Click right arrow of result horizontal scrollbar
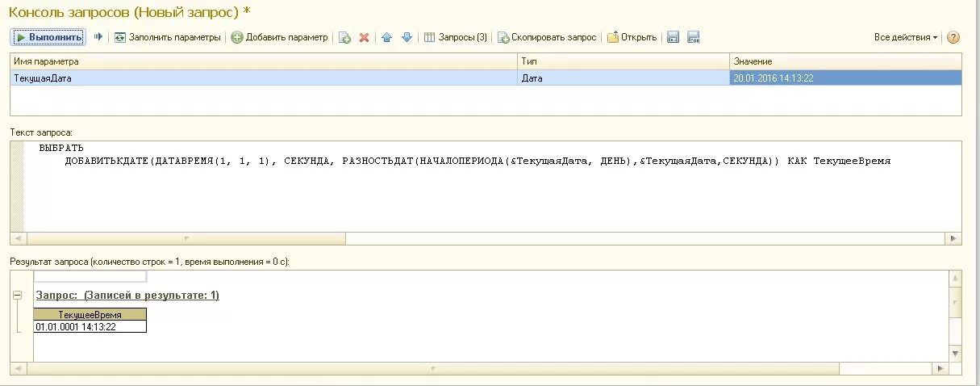Image resolution: width=980 pixels, height=386 pixels. [x=940, y=368]
